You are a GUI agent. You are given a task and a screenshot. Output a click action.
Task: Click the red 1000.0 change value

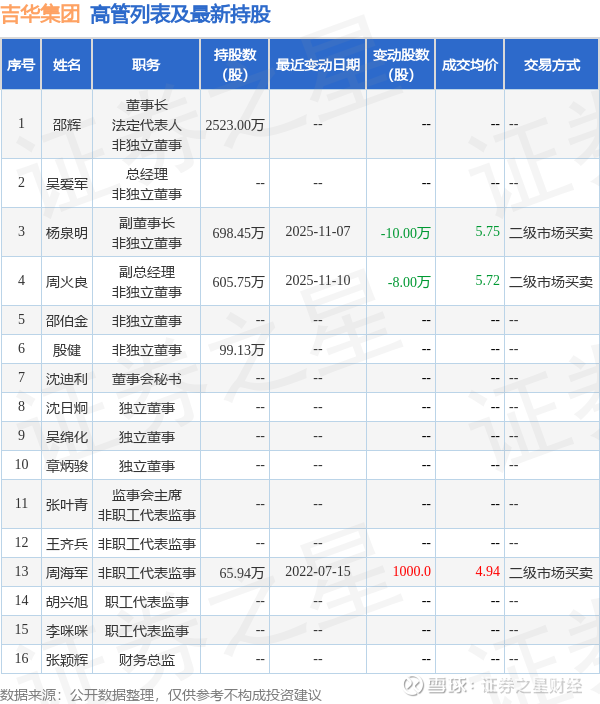point(411,571)
